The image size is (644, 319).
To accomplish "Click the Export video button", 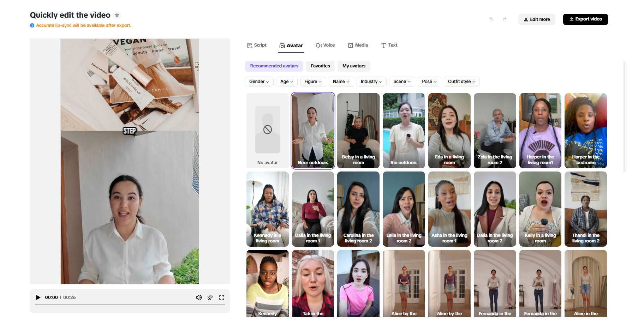I will [x=585, y=19].
